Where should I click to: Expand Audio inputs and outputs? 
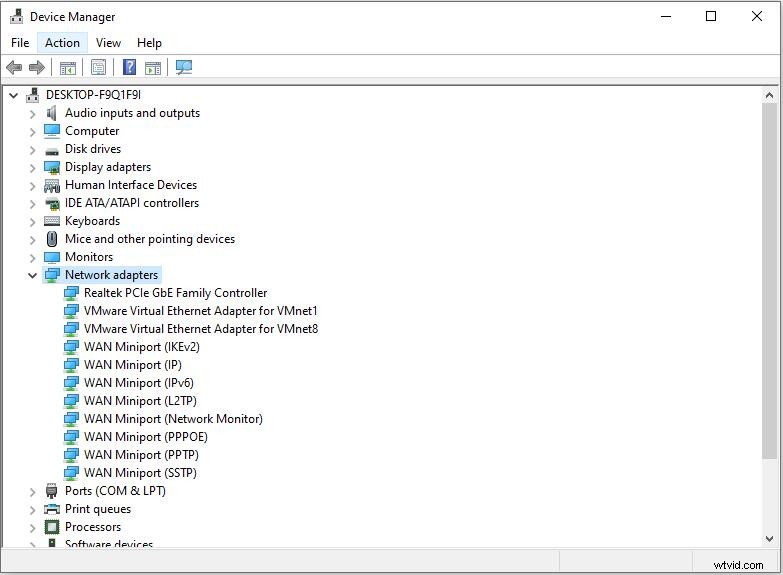[32, 114]
